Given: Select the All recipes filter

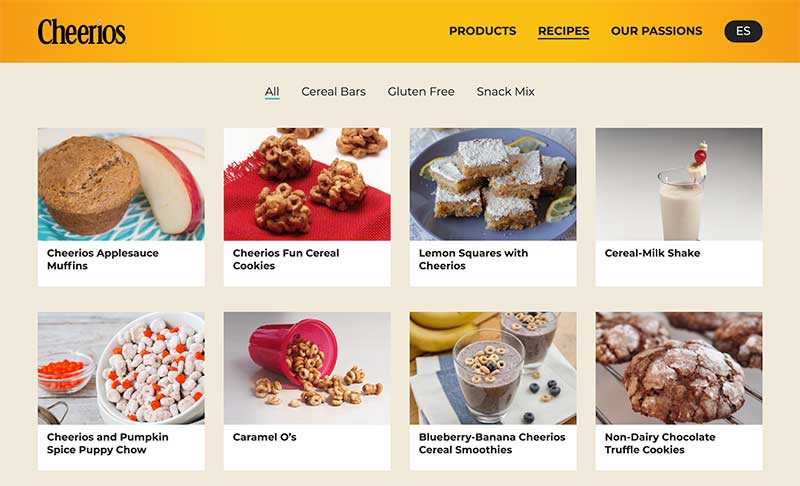Looking at the screenshot, I should coord(272,92).
